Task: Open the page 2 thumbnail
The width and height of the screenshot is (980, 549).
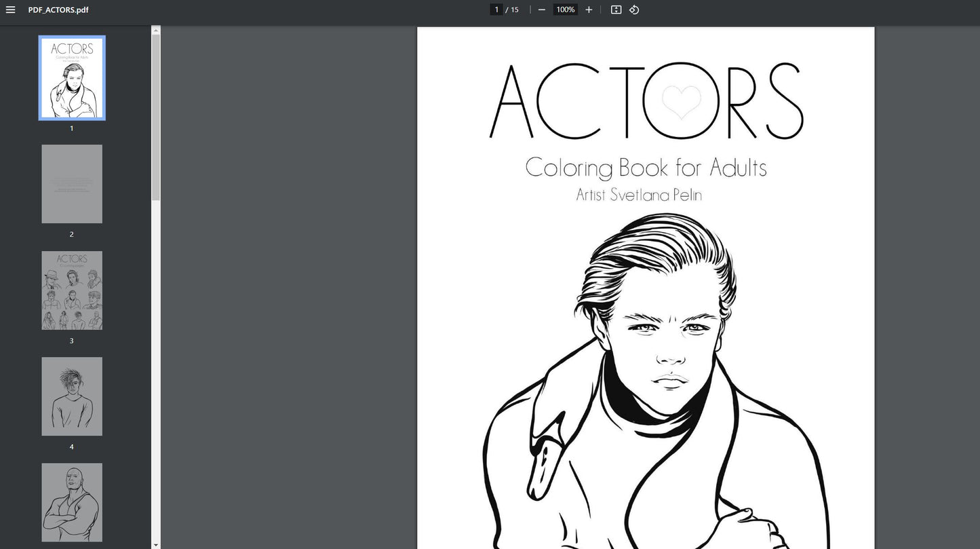Action: (x=72, y=184)
